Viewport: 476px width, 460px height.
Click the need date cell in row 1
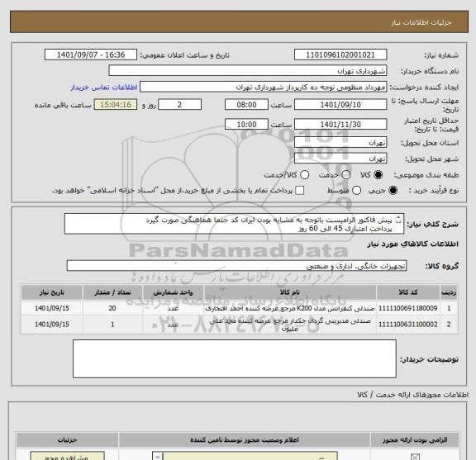(x=52, y=308)
